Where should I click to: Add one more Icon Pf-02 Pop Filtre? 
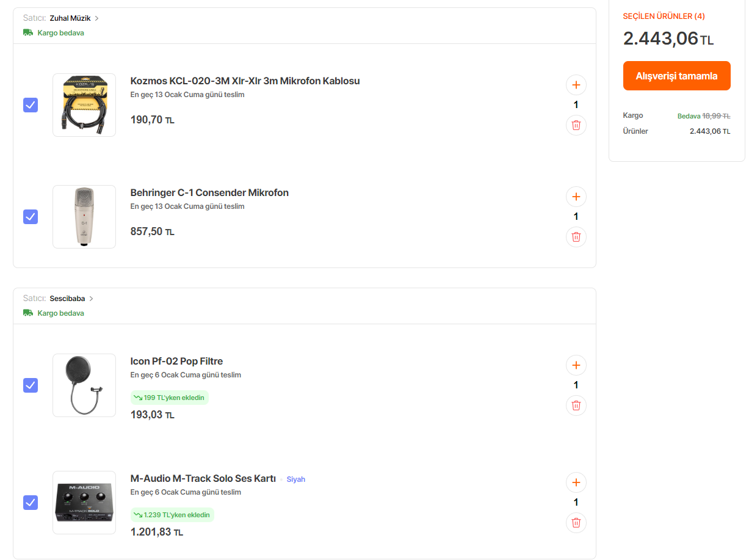click(x=576, y=365)
